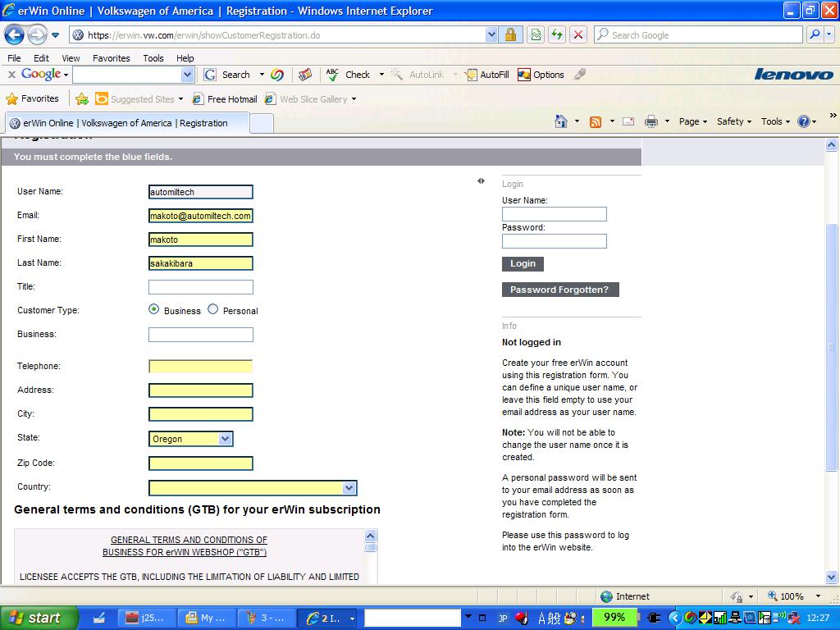Viewport: 840px width, 630px height.
Task: Close the Google toolbar with X
Action: click(11, 75)
